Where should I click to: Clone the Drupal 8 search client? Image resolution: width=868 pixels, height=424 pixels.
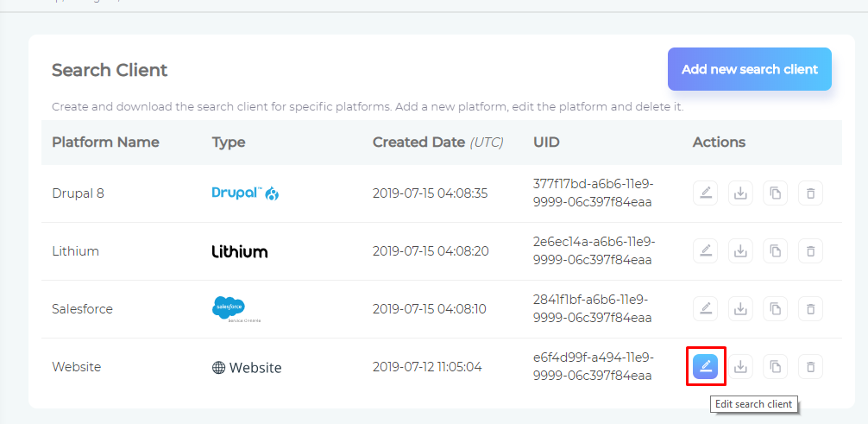[x=775, y=193]
